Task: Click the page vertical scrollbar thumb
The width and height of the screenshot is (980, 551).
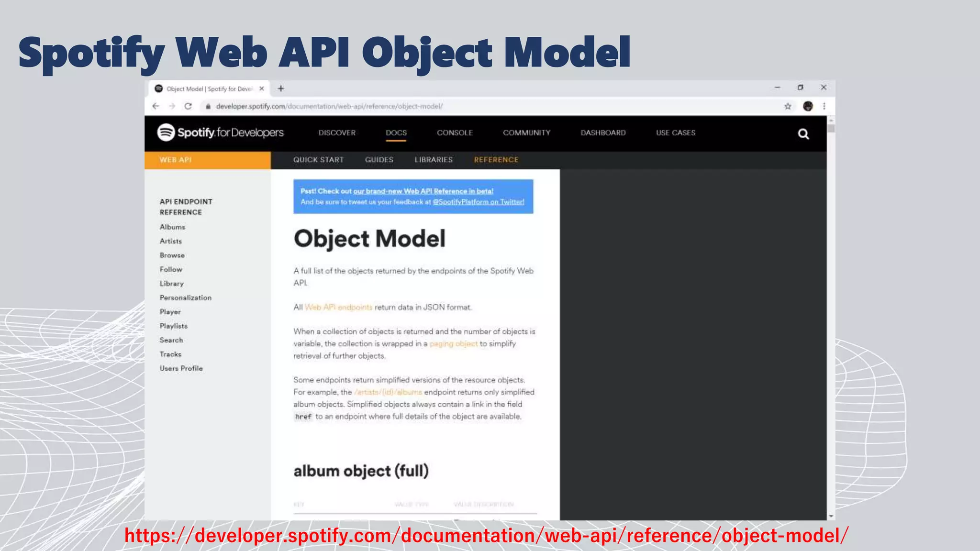Action: click(x=831, y=128)
